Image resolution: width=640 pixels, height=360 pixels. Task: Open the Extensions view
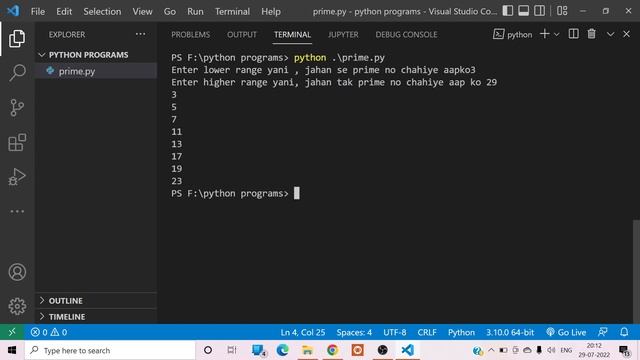coord(17,142)
